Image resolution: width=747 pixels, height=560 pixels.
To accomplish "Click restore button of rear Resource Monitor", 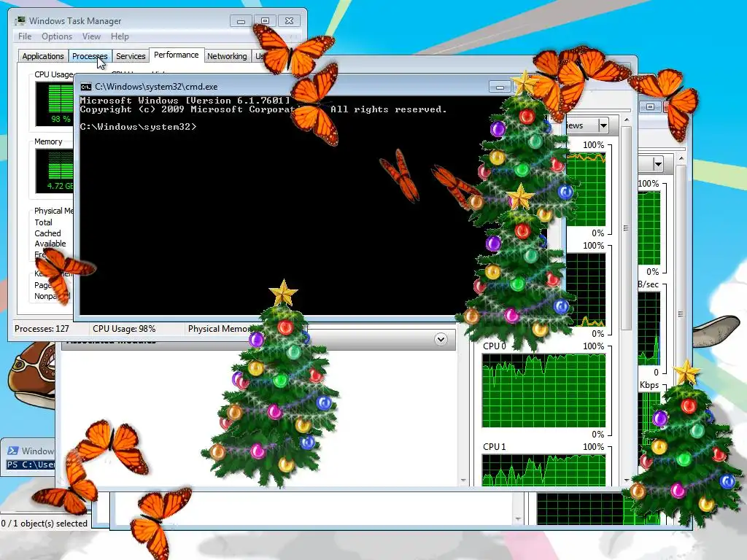I will pyautogui.click(x=650, y=106).
